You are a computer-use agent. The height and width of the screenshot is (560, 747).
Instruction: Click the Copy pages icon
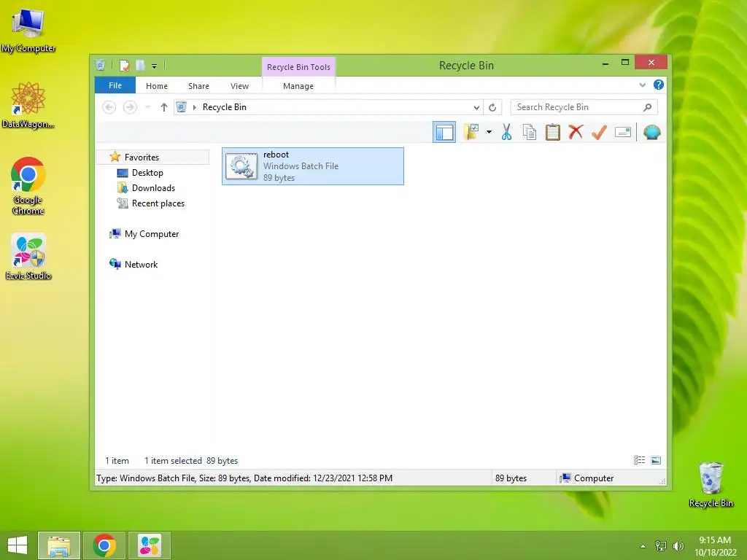(530, 132)
